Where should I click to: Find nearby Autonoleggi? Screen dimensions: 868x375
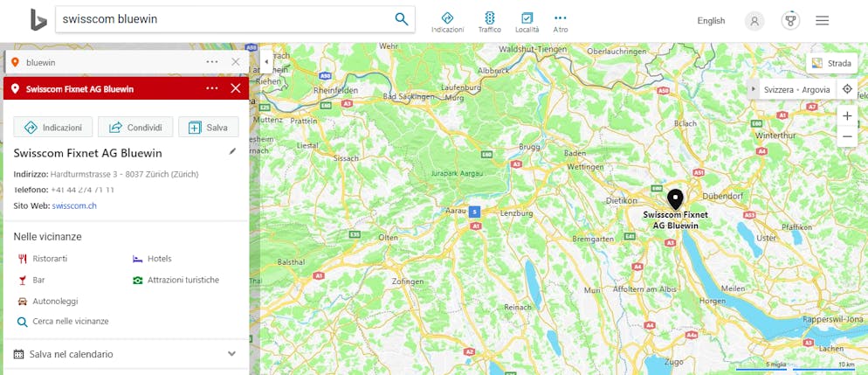[48, 302]
